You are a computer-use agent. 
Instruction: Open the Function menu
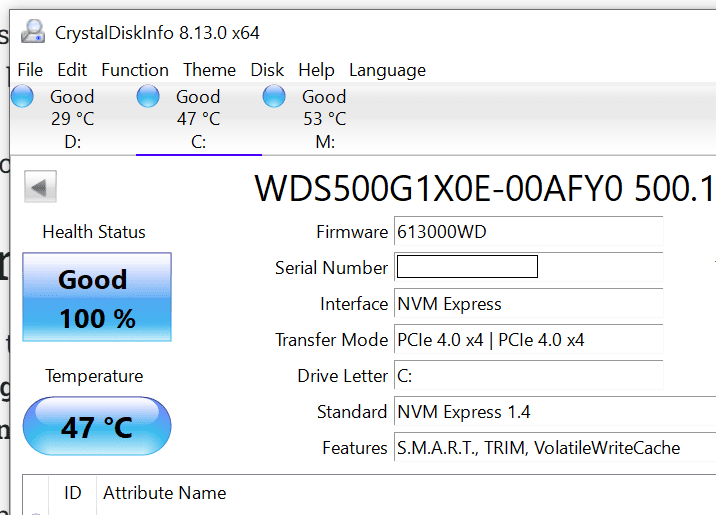click(135, 70)
